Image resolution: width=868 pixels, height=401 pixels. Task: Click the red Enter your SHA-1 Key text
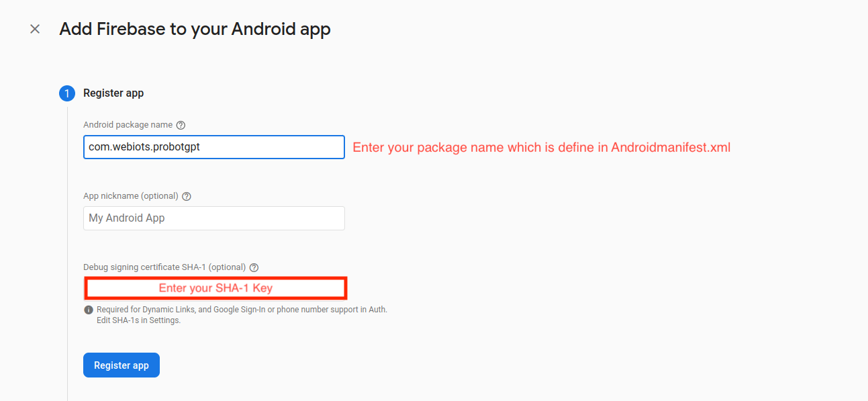[x=215, y=288]
